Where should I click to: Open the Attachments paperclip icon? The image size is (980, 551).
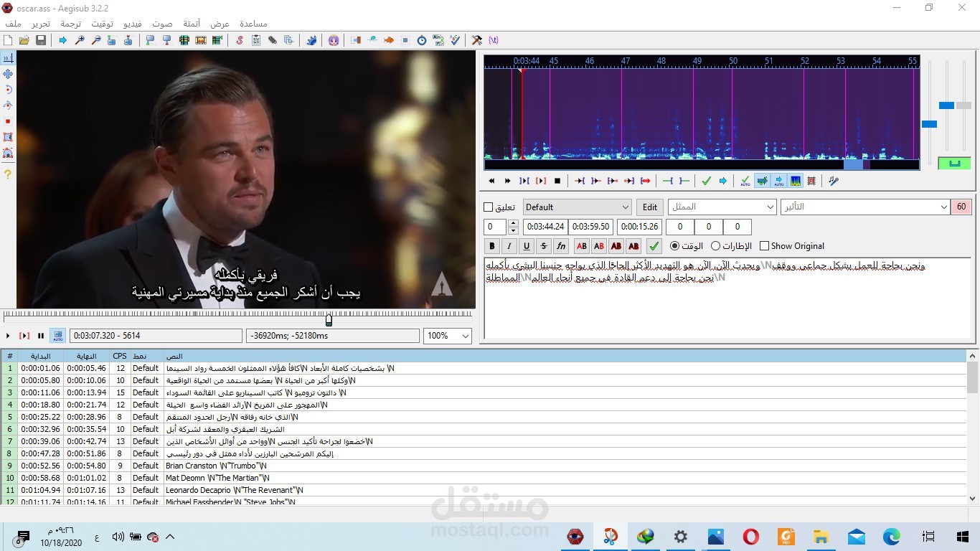(x=273, y=40)
